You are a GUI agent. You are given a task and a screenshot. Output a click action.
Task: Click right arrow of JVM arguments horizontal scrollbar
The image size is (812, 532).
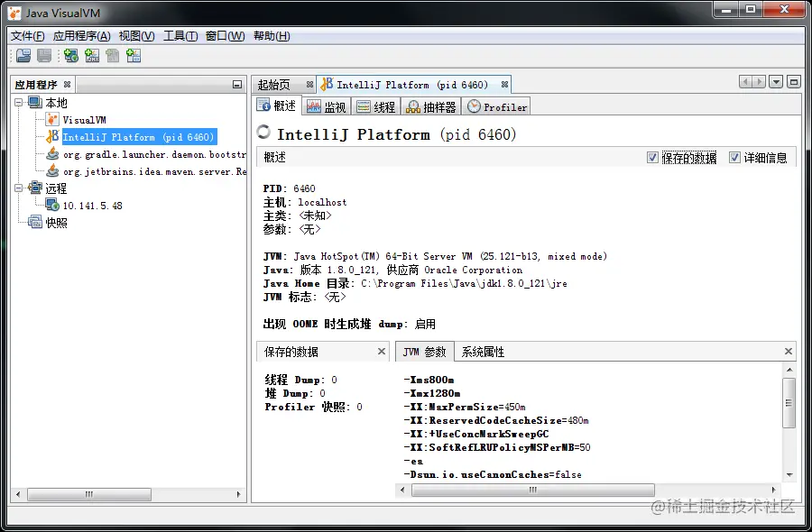point(773,490)
